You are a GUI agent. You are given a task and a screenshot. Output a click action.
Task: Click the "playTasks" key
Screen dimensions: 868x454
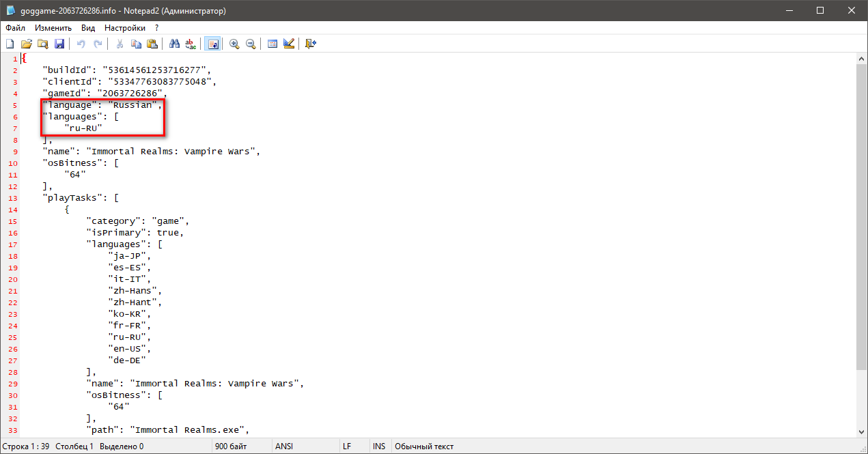[72, 197]
